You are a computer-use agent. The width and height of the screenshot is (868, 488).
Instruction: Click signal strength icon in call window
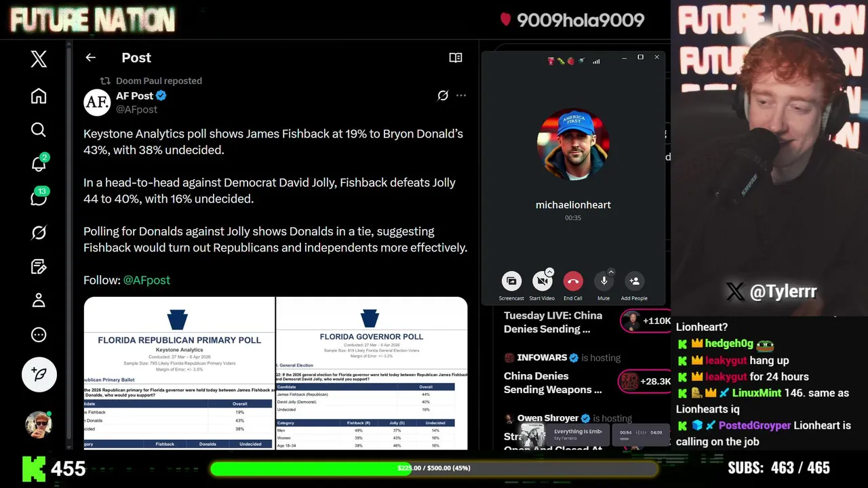[596, 61]
